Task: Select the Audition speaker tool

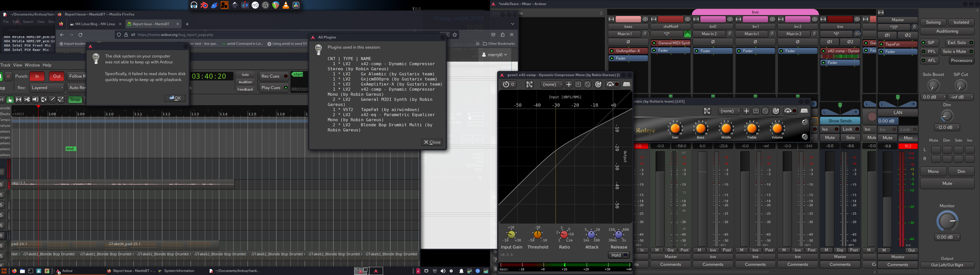Action: (35, 100)
